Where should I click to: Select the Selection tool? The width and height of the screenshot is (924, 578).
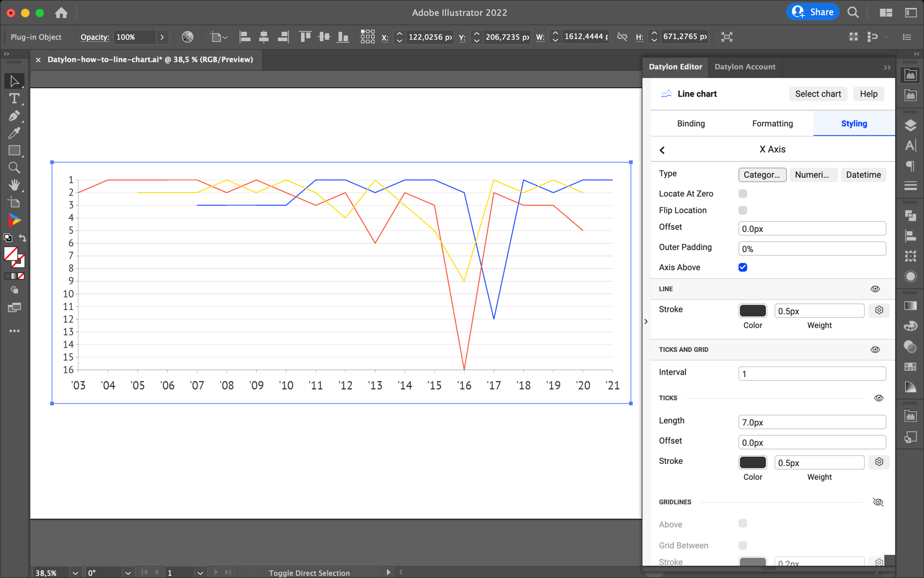[14, 81]
